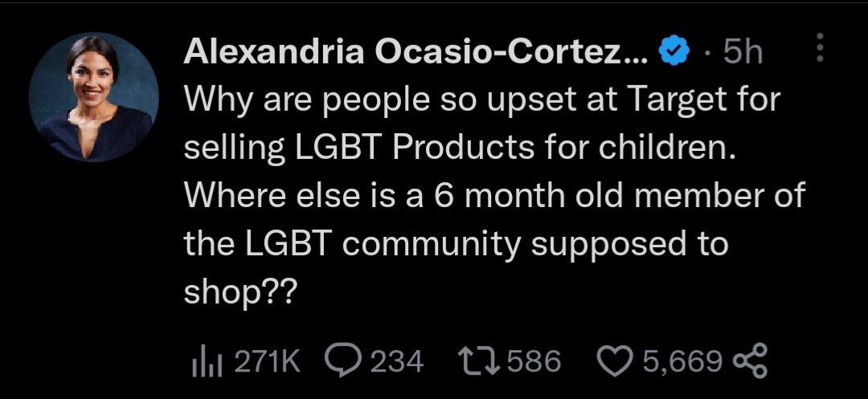Like the tweet with the heart icon
The image size is (868, 399).
(x=616, y=362)
